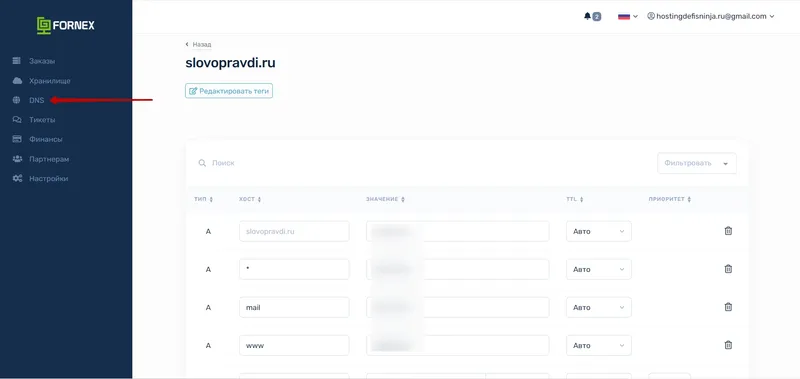
Task: Click host field containing mail
Action: [294, 307]
